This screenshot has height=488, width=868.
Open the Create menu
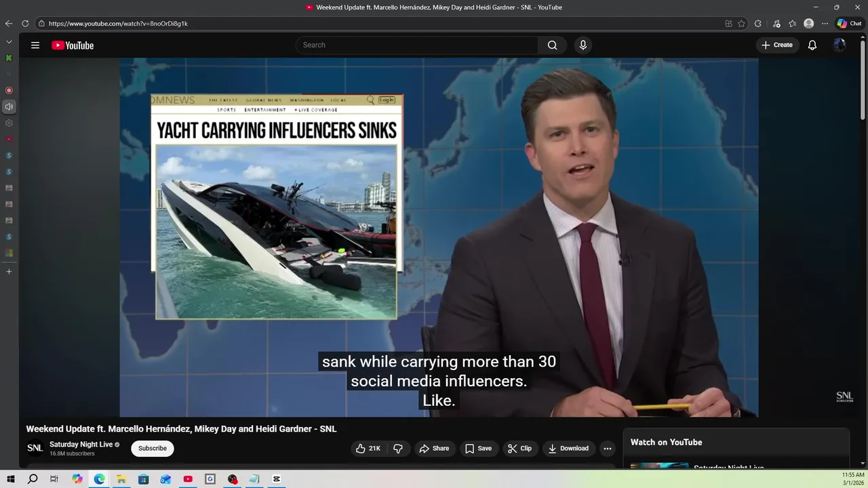tap(777, 45)
